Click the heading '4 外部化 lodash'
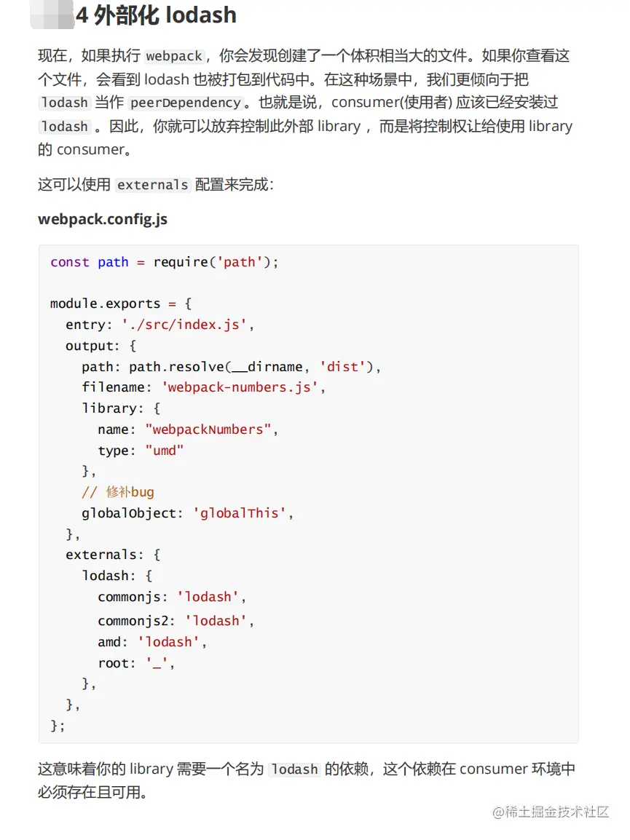This screenshot has width=630, height=840. point(156,15)
